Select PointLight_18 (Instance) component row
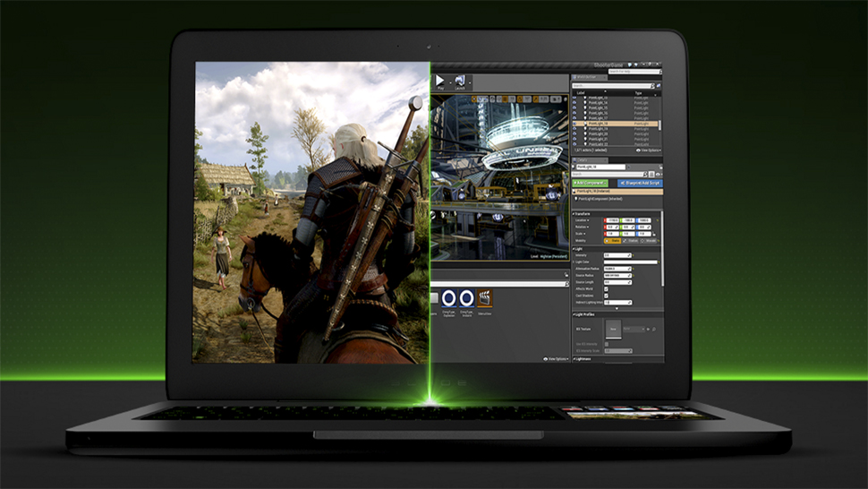Viewport: 868px width, 489px height. point(617,191)
